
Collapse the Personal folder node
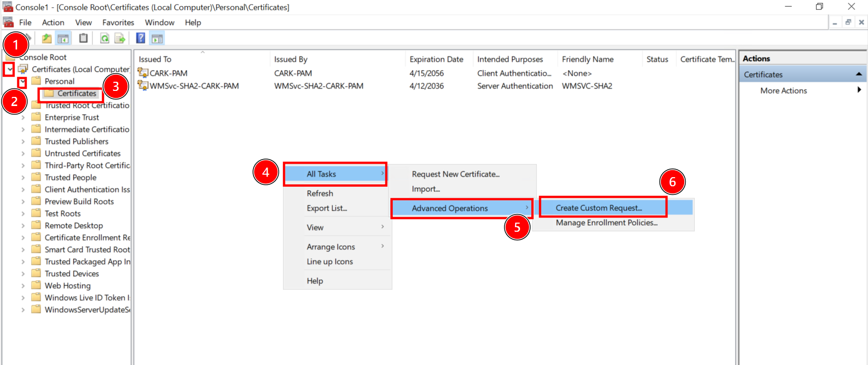point(22,82)
